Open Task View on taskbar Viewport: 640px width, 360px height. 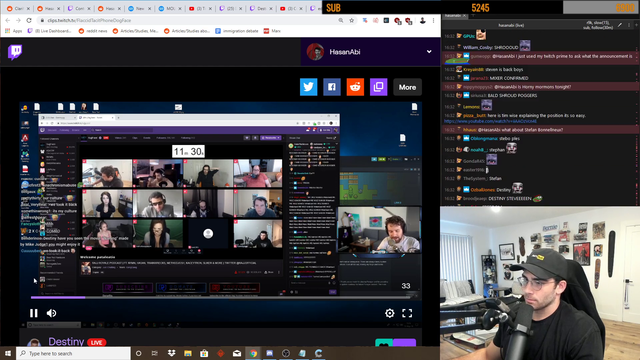[x=155, y=353]
